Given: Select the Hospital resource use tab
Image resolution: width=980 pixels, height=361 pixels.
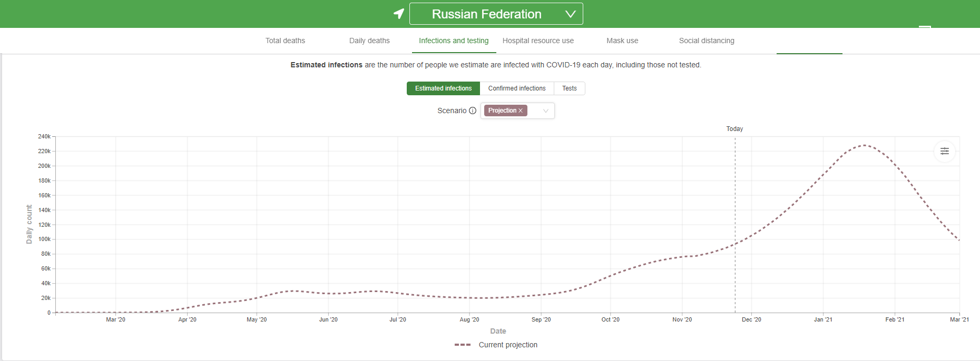Looking at the screenshot, I should tap(538, 41).
